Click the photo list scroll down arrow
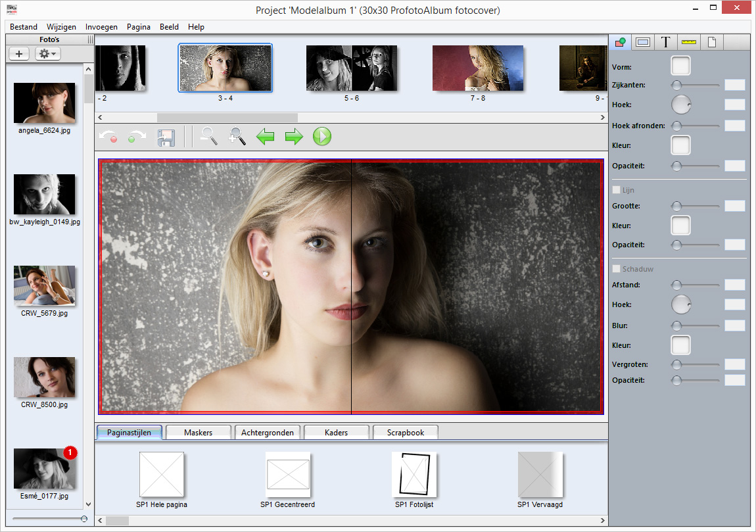This screenshot has height=532, width=756. pyautogui.click(x=88, y=504)
